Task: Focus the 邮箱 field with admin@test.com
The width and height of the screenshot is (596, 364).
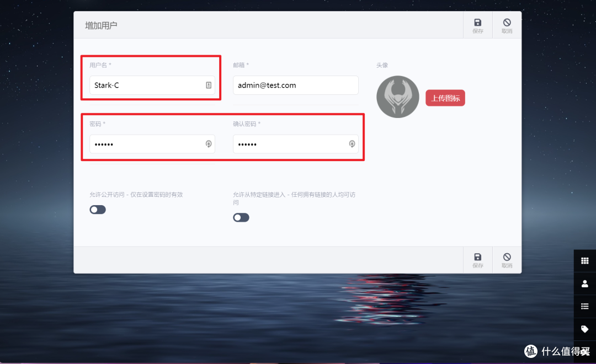Action: tap(296, 85)
